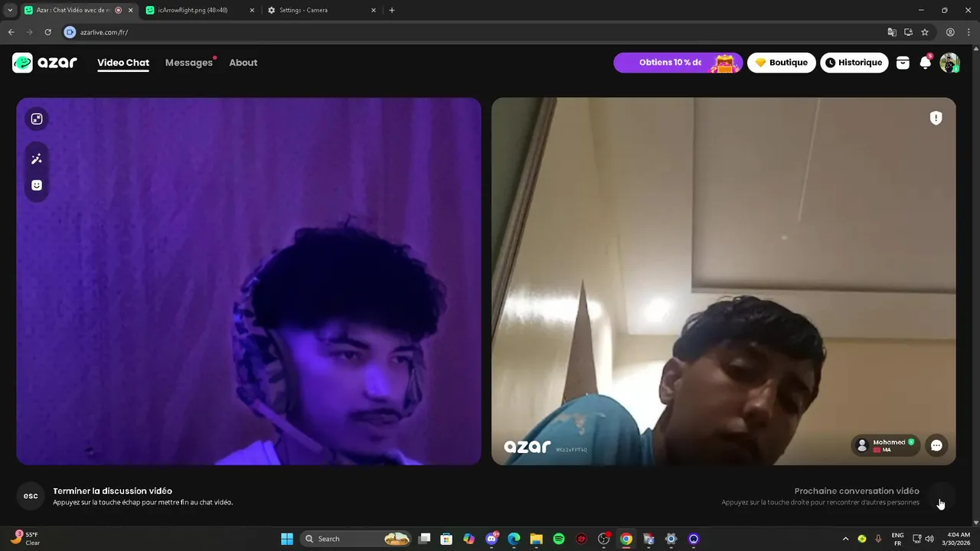This screenshot has width=980, height=551.
Task: Focus the azarlive.com address bar
Action: pyautogui.click(x=475, y=32)
